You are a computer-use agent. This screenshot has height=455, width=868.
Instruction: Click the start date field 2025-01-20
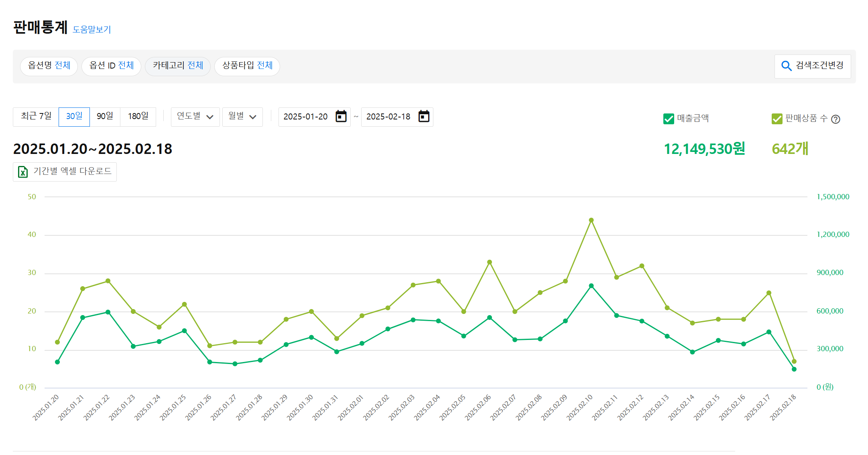point(305,117)
